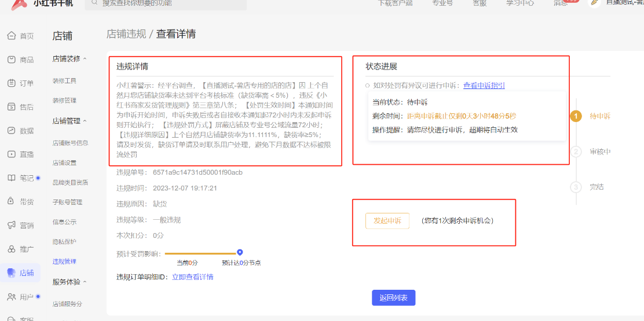The image size is (644, 321).
Task: Open 店铺设置 menu item
Action: pos(64,163)
